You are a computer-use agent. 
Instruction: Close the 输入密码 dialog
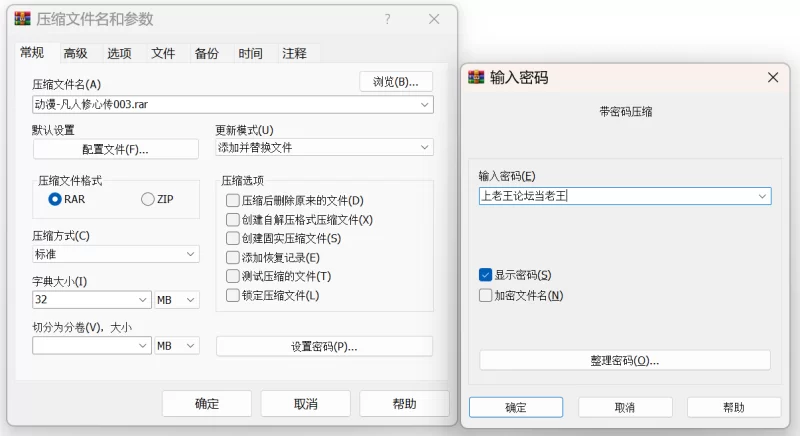pyautogui.click(x=772, y=77)
